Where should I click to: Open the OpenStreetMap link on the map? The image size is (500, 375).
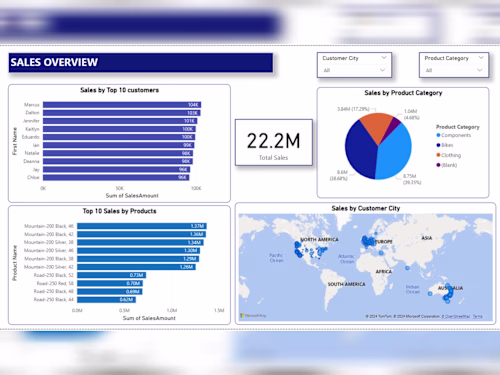(x=456, y=316)
